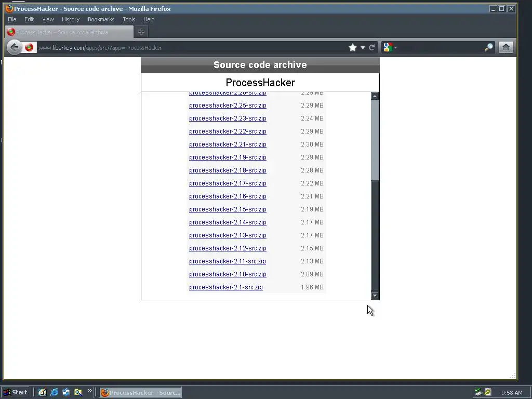Viewport: 532px width, 399px height.
Task: Go to the home page icon
Action: click(506, 47)
